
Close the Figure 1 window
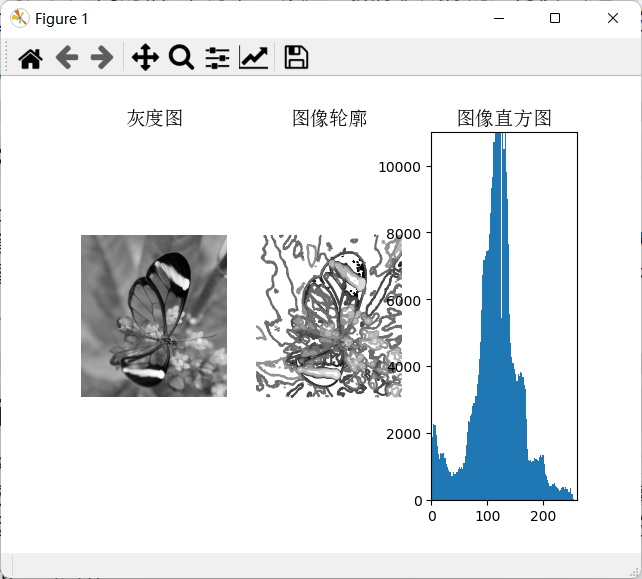[613, 18]
